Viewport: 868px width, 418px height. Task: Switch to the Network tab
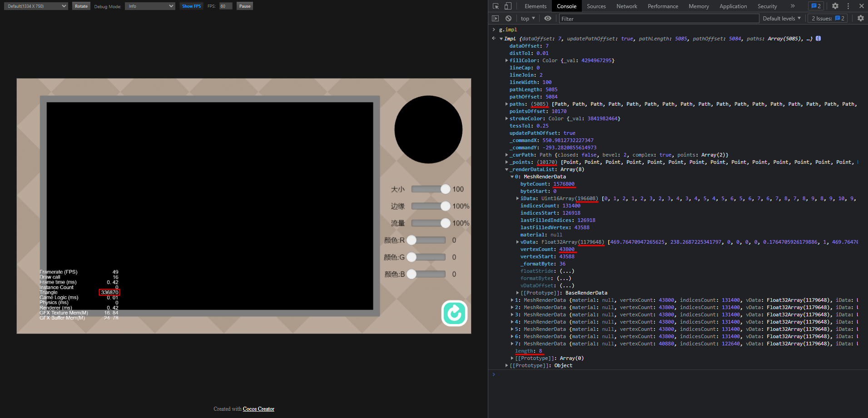click(627, 6)
